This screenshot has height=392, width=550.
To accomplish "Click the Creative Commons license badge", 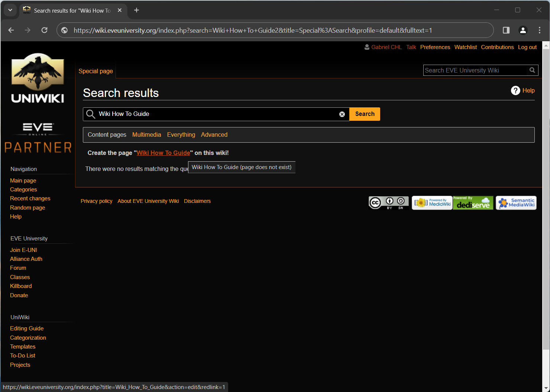I will pyautogui.click(x=388, y=203).
